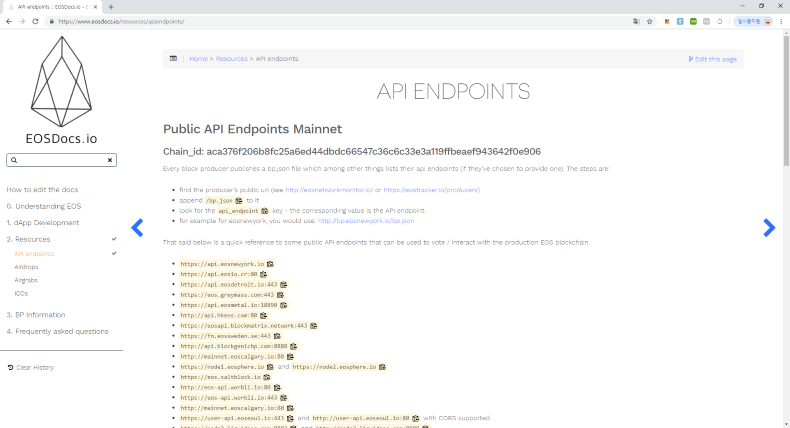Copy the http://eos-api.worbli.io:80 endpoint

tap(277, 388)
